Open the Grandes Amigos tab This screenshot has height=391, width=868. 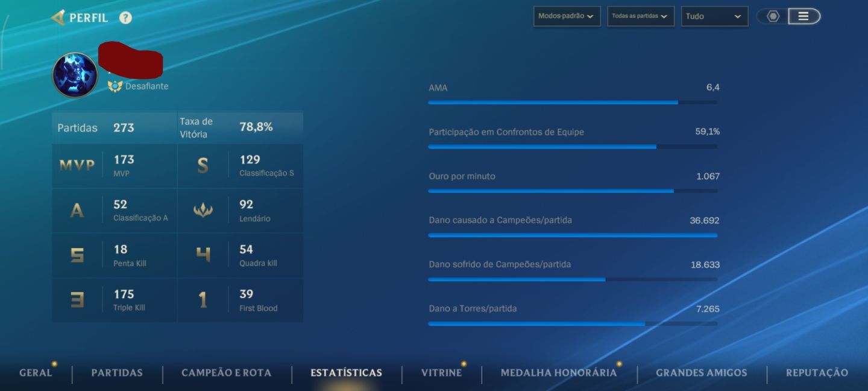[701, 373]
